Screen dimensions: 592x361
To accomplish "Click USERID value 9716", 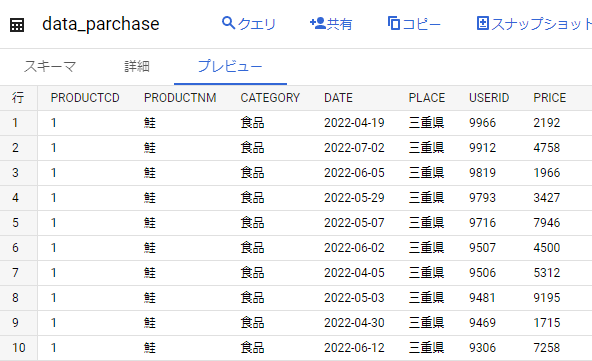I will pos(482,223).
